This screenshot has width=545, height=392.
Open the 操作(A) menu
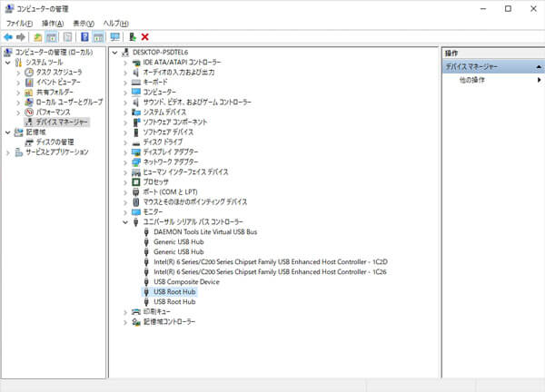point(53,23)
